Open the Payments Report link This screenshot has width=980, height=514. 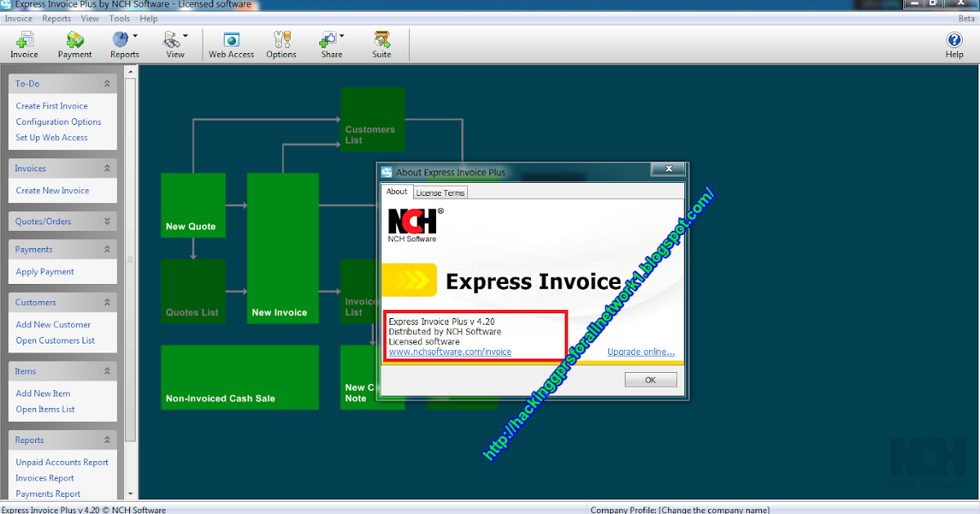click(48, 494)
